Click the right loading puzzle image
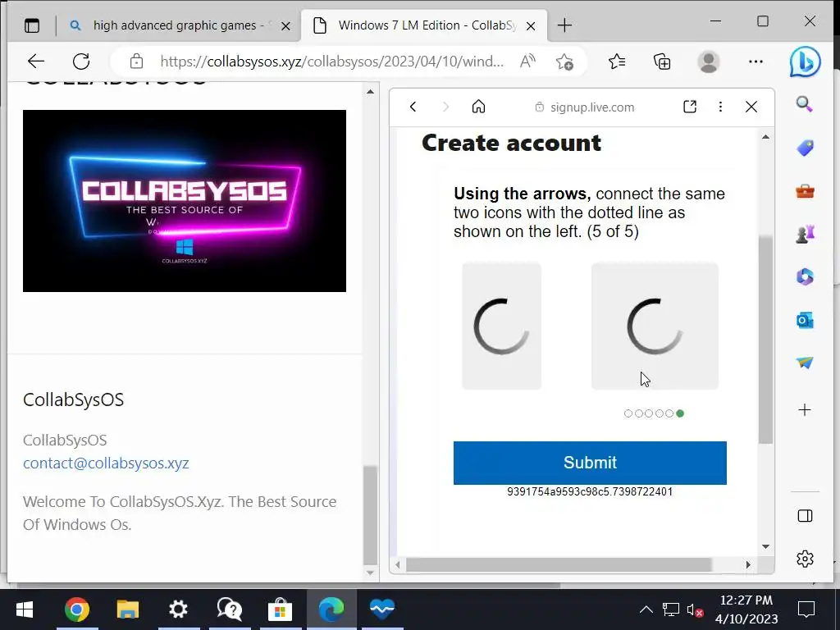840x630 pixels. [x=655, y=326]
